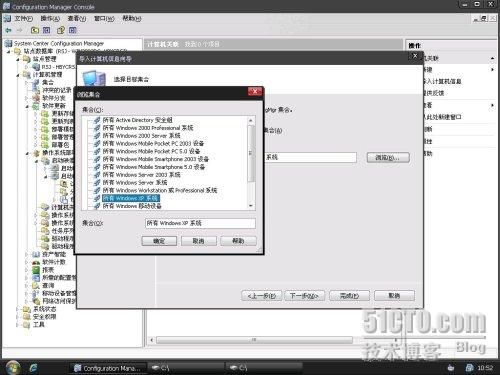Select 所有 Windows 2000 Server 系统
Image resolution: width=500 pixels, height=375 pixels.
141,136
